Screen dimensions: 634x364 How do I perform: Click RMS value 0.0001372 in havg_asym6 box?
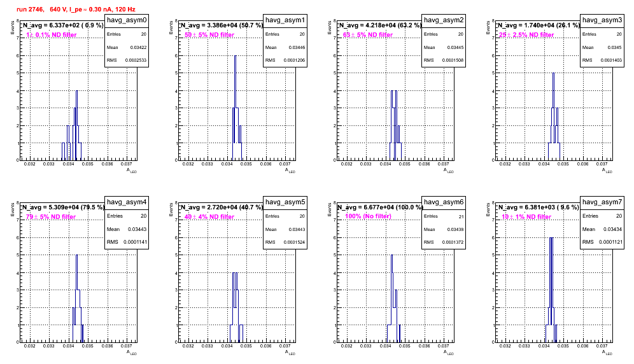(x=453, y=242)
